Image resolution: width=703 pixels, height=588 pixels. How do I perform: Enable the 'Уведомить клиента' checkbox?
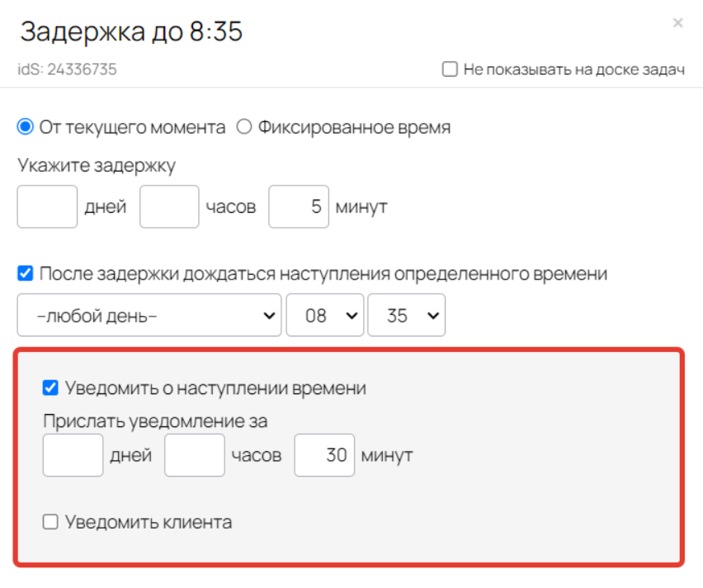(x=50, y=522)
